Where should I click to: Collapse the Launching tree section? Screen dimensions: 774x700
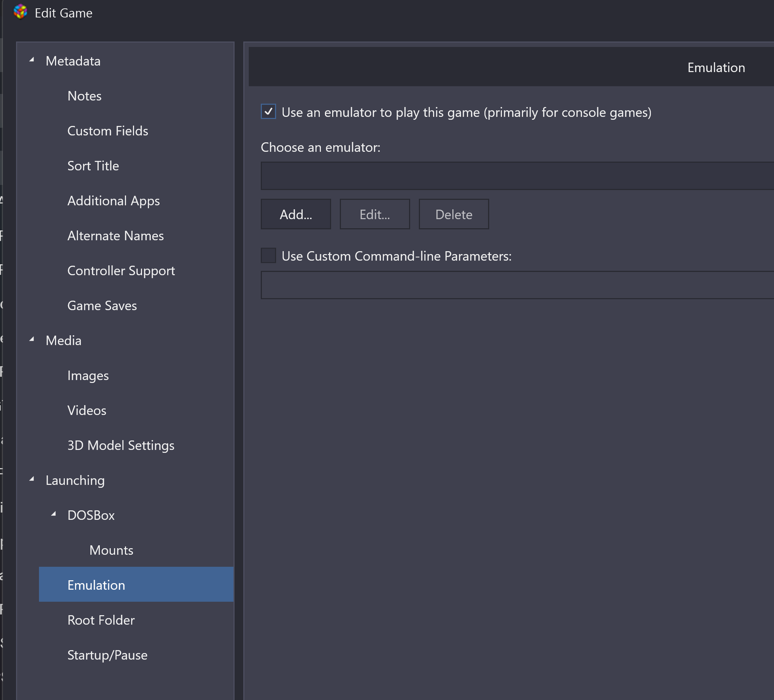pyautogui.click(x=32, y=479)
